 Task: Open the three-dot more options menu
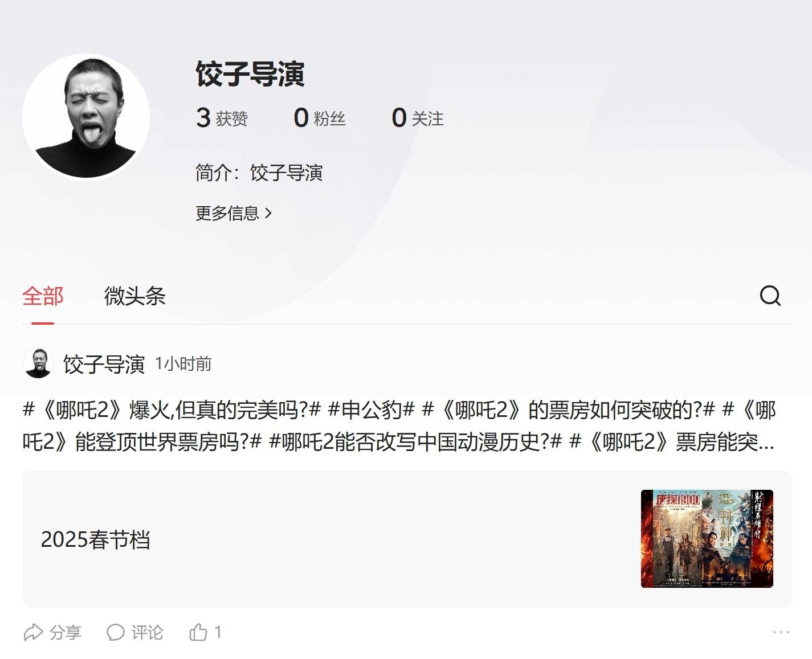pos(781,632)
